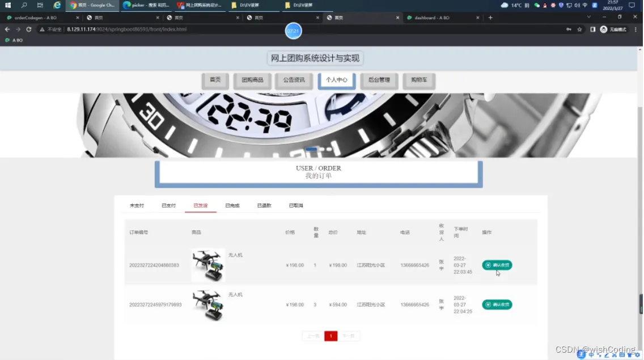
Task: Click 确认收货 for order 2022327224204860383
Action: 497,265
